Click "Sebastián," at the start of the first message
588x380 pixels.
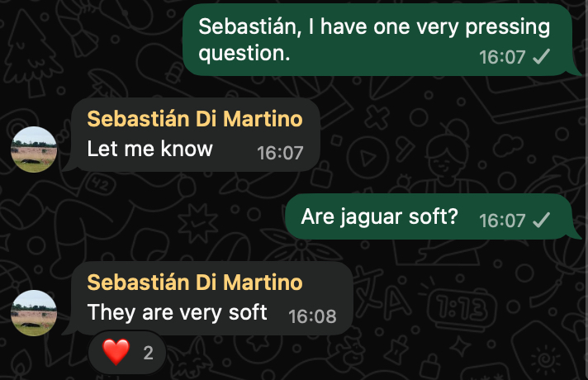pyautogui.click(x=248, y=26)
